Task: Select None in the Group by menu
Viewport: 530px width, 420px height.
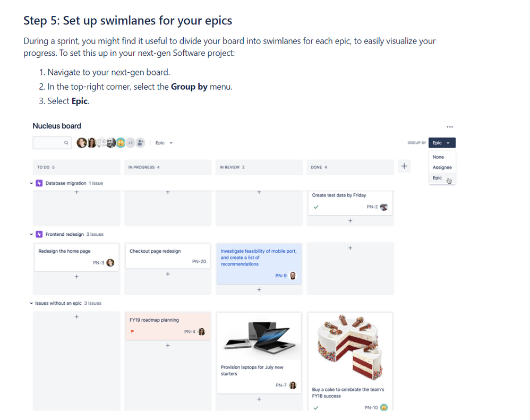Action: click(438, 157)
